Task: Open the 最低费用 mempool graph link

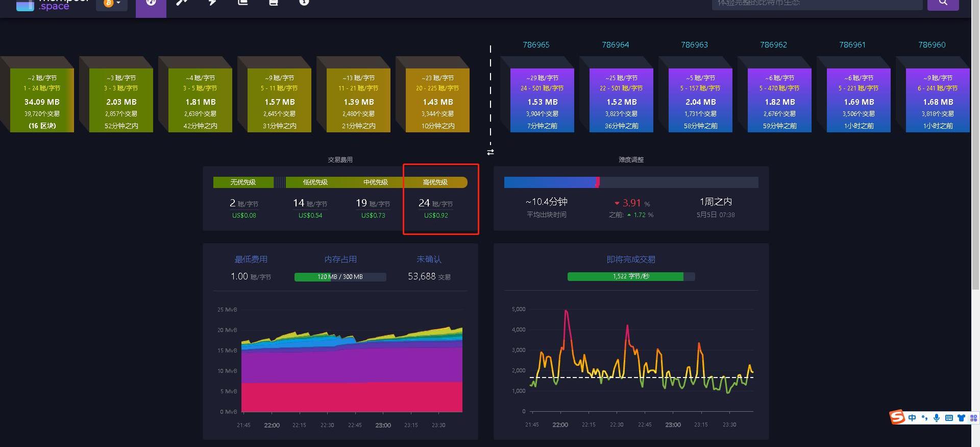Action: coord(251,260)
